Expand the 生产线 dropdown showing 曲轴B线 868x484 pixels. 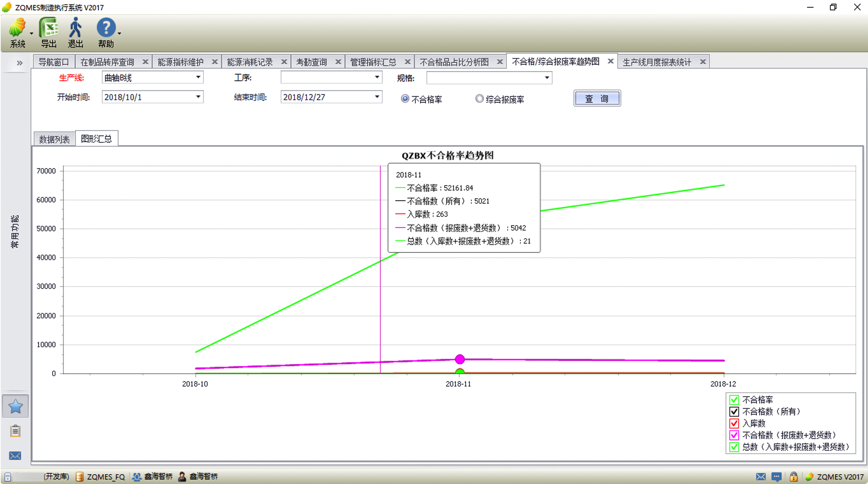pos(198,77)
